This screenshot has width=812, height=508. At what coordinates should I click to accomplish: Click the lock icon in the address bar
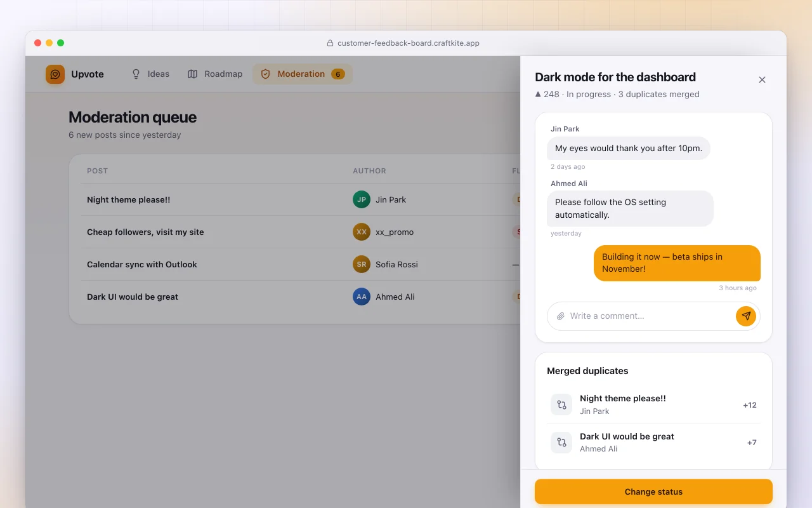pos(330,43)
